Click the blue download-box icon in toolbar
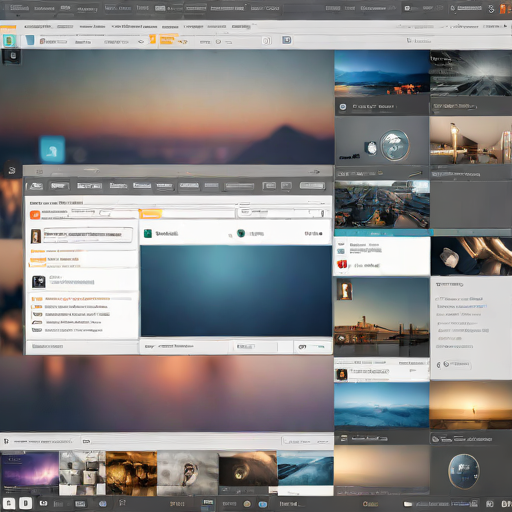Viewport: 512px width, 512px height. 287,40
